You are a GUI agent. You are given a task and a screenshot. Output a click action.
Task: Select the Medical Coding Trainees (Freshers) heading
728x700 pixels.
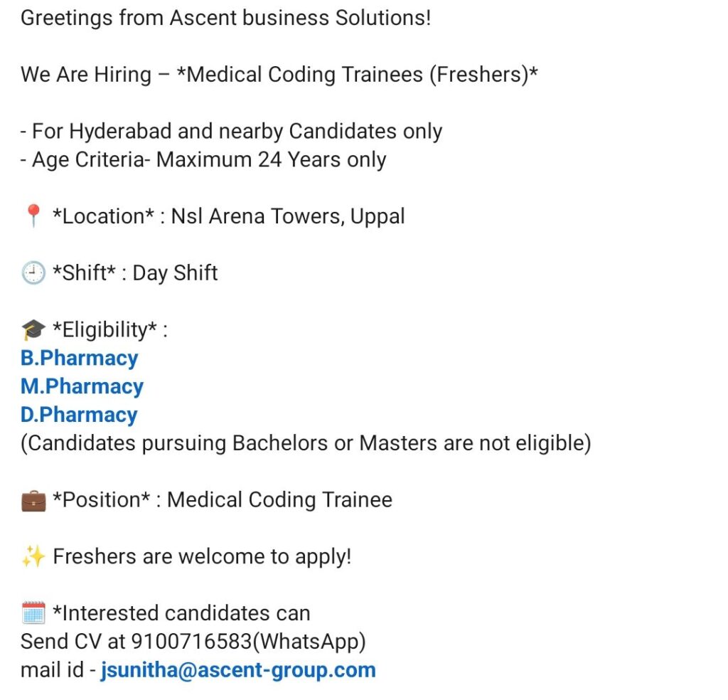(x=357, y=75)
